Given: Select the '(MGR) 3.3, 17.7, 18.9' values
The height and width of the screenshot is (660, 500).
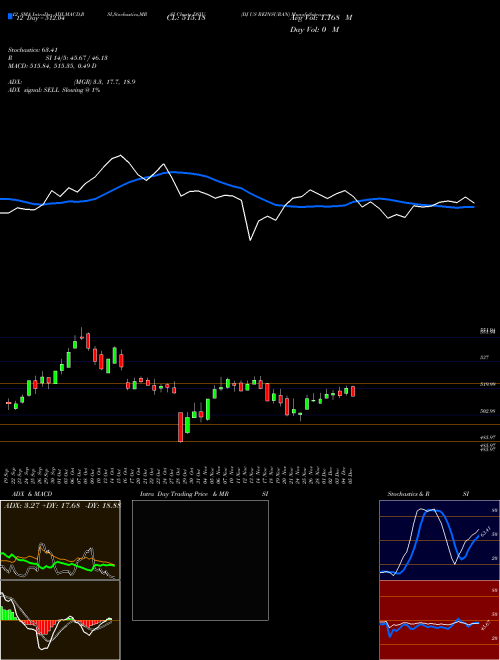Looking at the screenshot, I should click(x=104, y=82).
